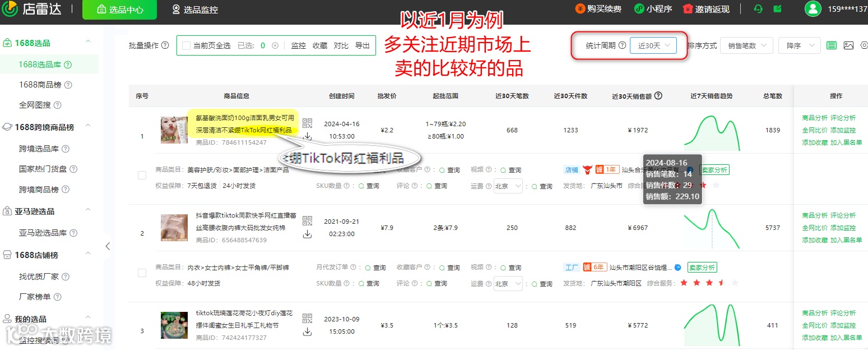The width and height of the screenshot is (868, 350).
Task: Show QR code for 氨基酸洗面奶 product
Action: click(x=307, y=123)
